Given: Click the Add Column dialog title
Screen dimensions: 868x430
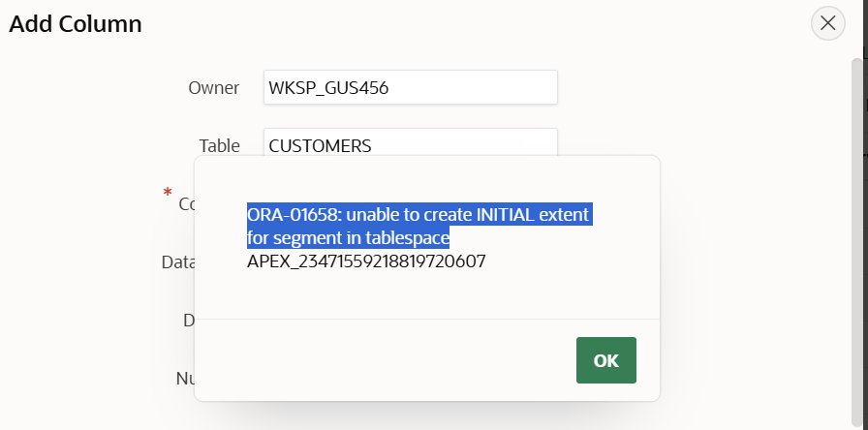Looking at the screenshot, I should (x=76, y=24).
